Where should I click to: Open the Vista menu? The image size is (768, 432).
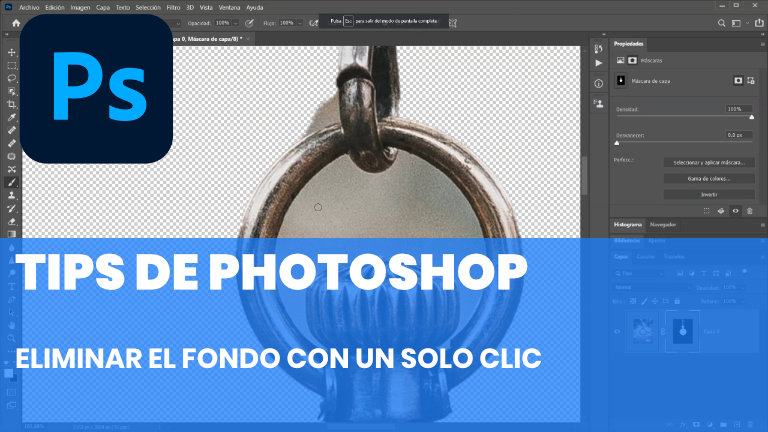click(206, 7)
